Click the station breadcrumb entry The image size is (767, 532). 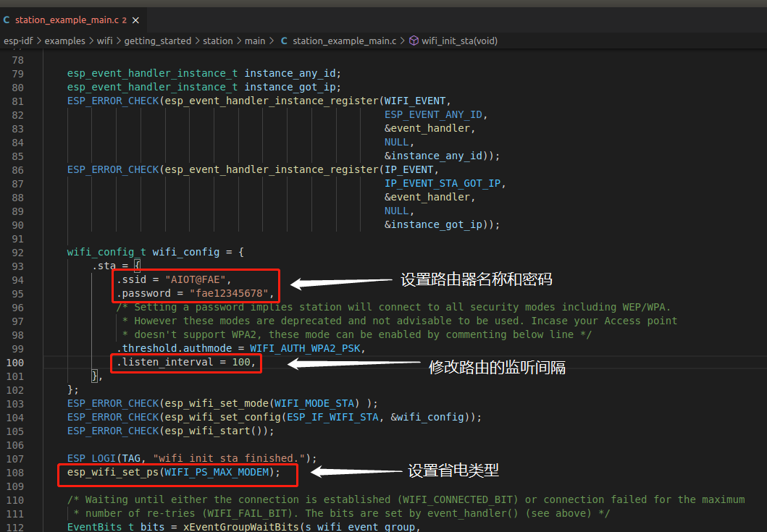pyautogui.click(x=218, y=41)
